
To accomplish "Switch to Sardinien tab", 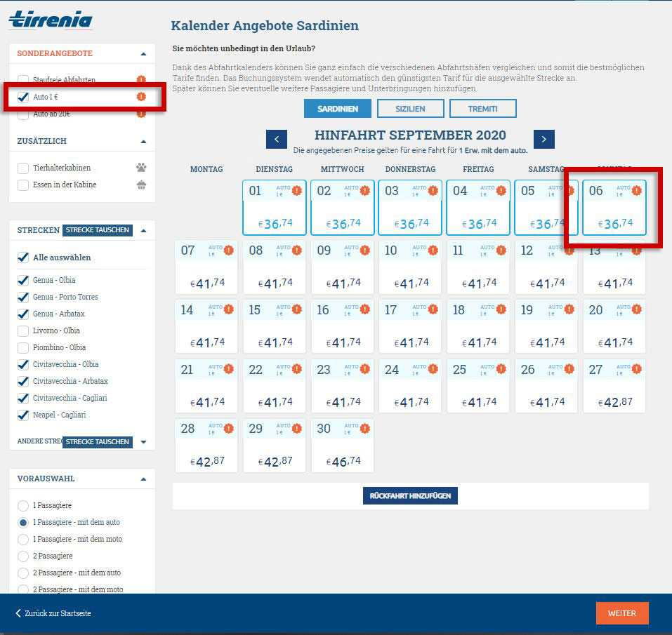I will coord(338,109).
